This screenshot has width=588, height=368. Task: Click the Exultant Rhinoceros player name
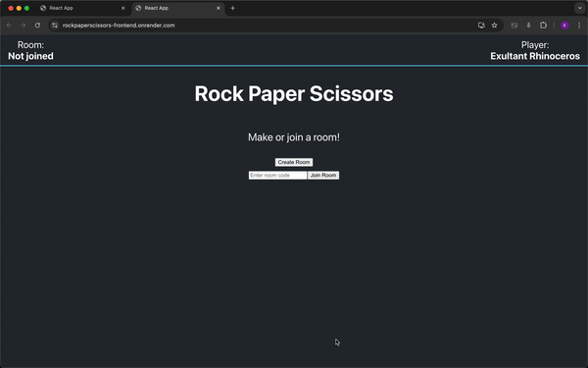coord(535,56)
